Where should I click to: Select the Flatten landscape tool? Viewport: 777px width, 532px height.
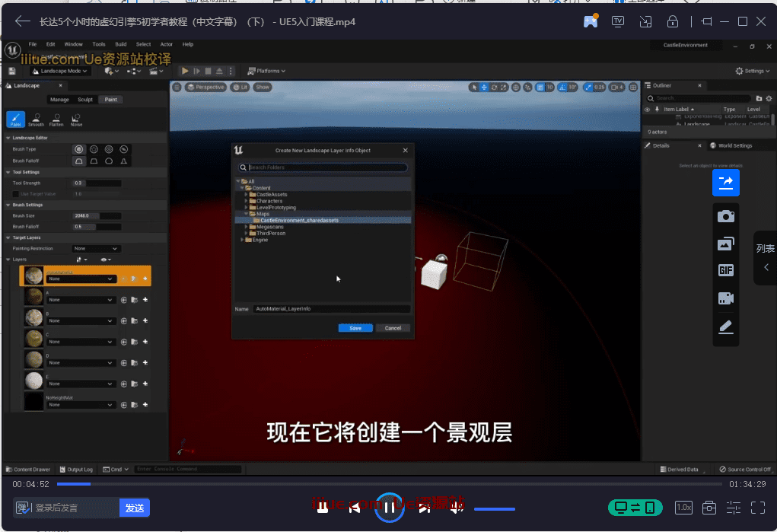pos(56,119)
